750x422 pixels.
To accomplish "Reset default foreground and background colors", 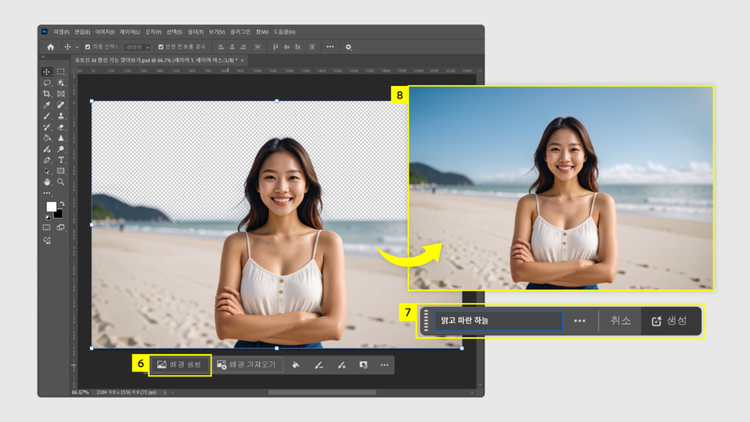I will [47, 218].
